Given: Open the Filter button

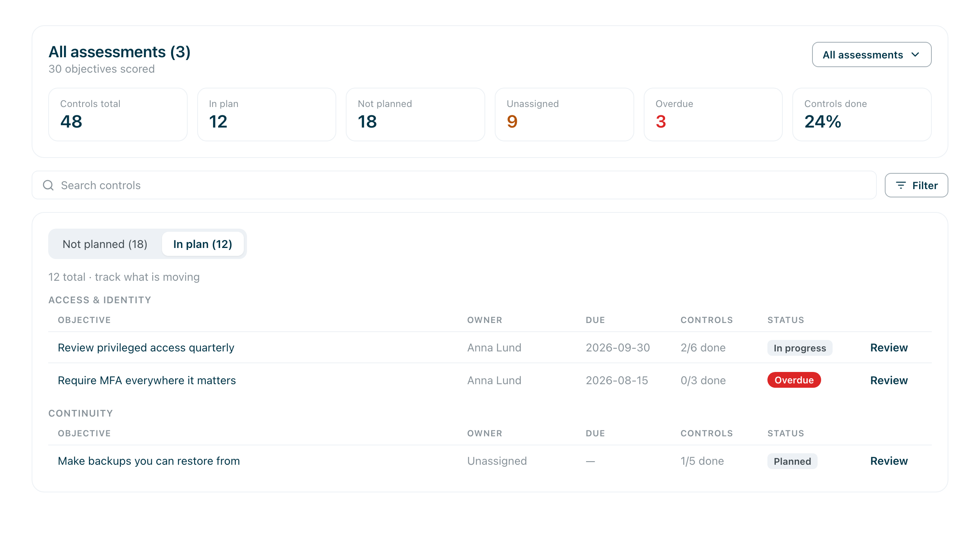Looking at the screenshot, I should point(916,185).
